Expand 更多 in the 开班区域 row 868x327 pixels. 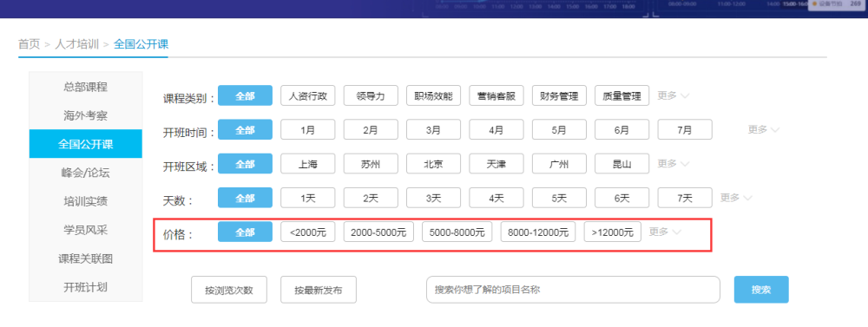[673, 164]
